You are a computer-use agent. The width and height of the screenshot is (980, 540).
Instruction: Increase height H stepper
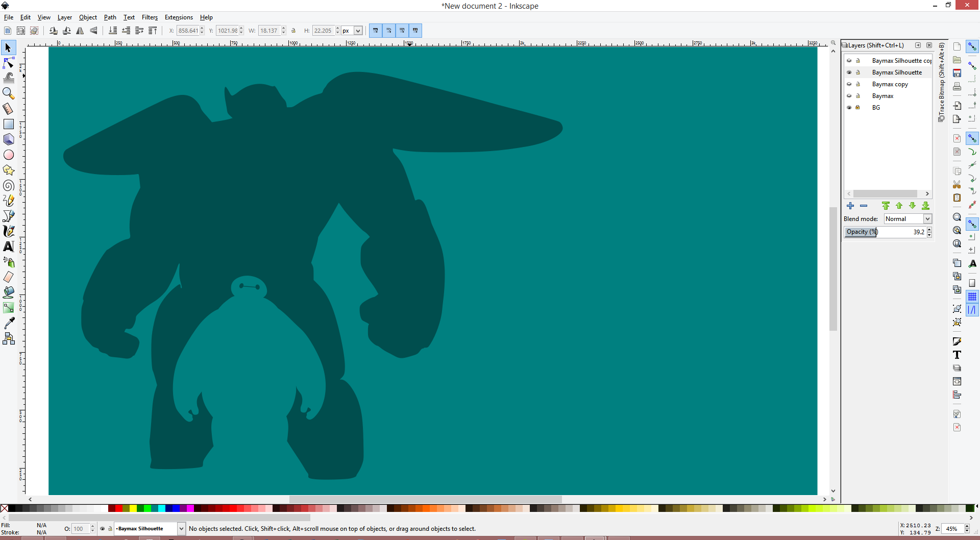(337, 29)
